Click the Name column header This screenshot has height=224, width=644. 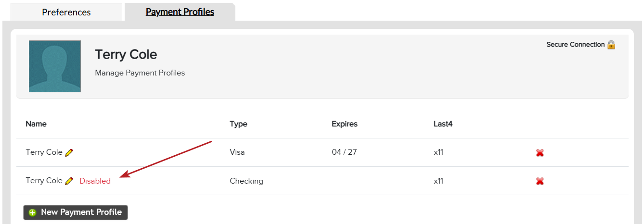pyautogui.click(x=36, y=124)
